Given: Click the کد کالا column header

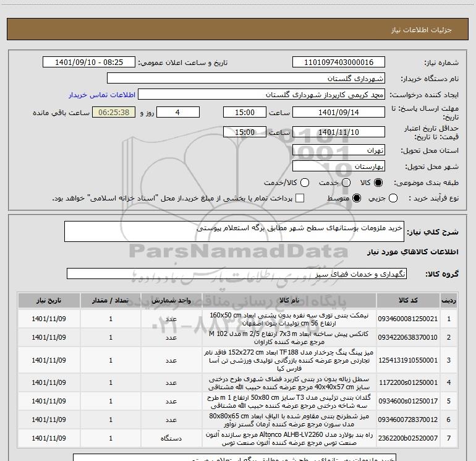Looking at the screenshot, I should coord(408,300).
